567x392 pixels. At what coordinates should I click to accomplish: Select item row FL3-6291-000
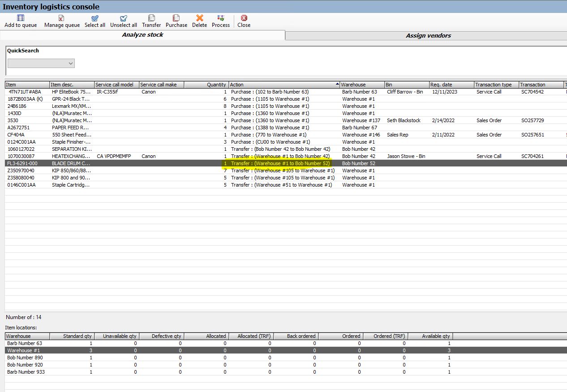click(x=286, y=163)
